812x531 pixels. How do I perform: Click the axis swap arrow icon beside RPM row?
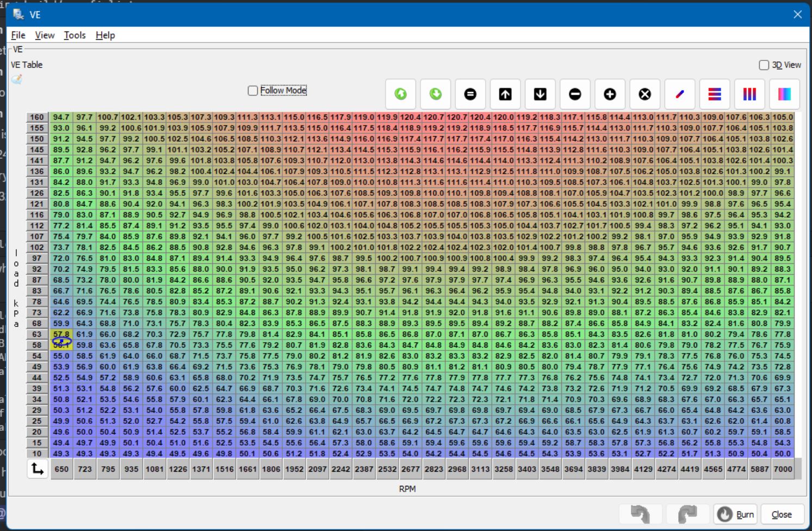pyautogui.click(x=38, y=468)
